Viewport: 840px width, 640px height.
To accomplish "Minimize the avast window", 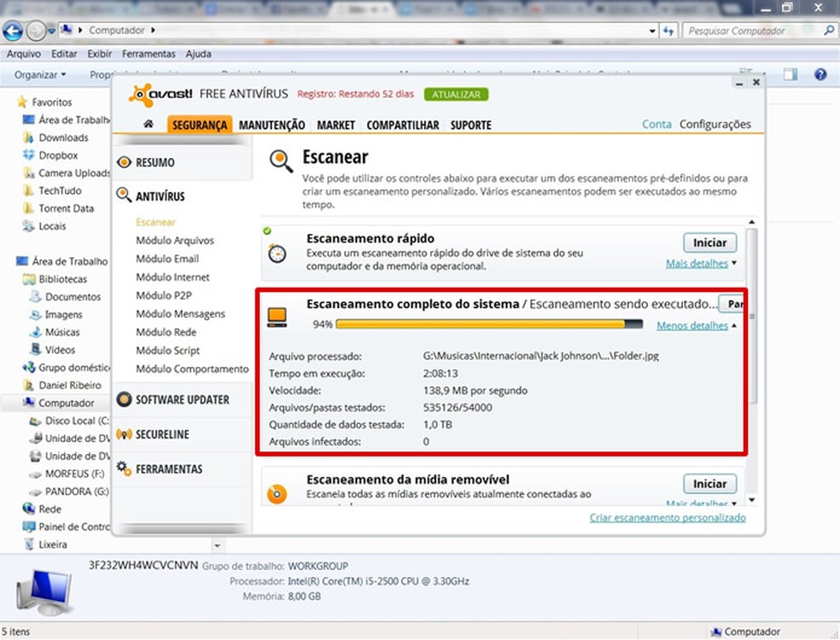I will point(738,83).
